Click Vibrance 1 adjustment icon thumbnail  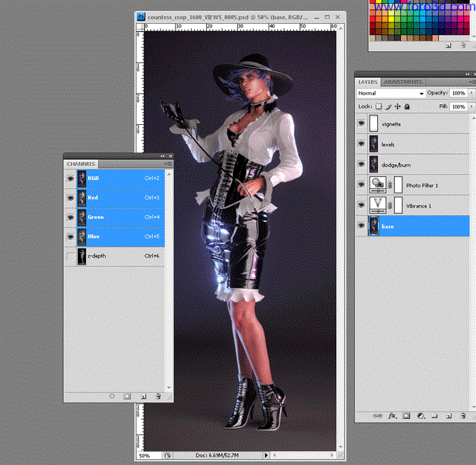click(378, 205)
